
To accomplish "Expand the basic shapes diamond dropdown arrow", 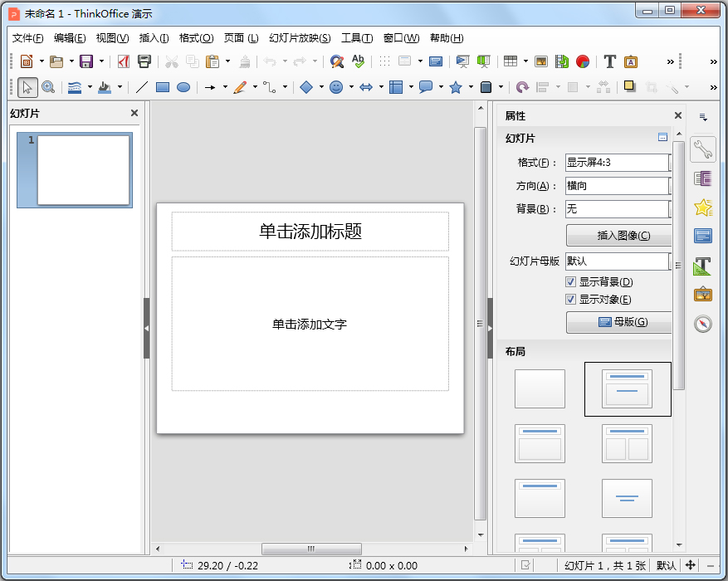I will pyautogui.click(x=321, y=87).
